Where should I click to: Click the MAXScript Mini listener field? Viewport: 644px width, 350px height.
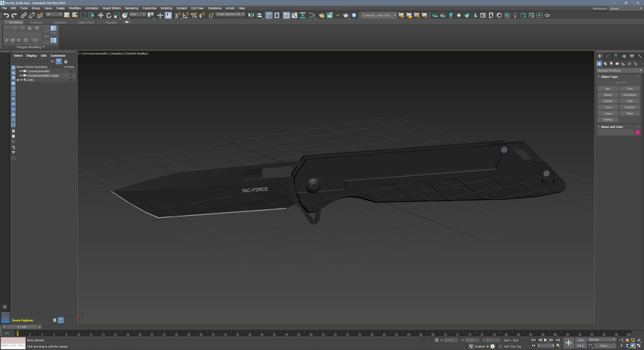(13, 346)
